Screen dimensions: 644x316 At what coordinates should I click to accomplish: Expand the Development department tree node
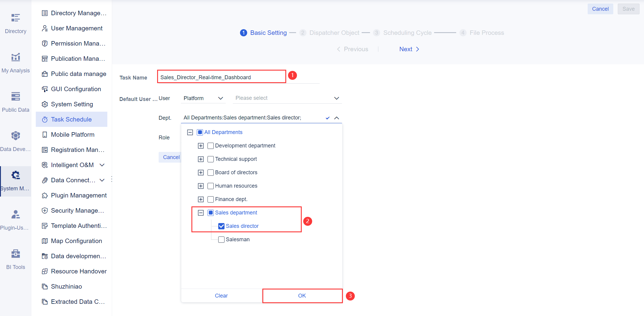(200, 146)
